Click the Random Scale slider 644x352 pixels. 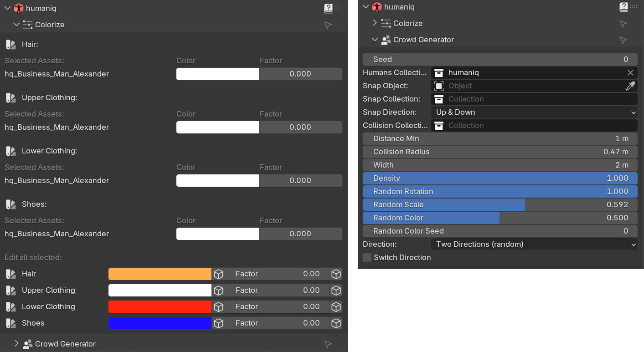point(500,204)
